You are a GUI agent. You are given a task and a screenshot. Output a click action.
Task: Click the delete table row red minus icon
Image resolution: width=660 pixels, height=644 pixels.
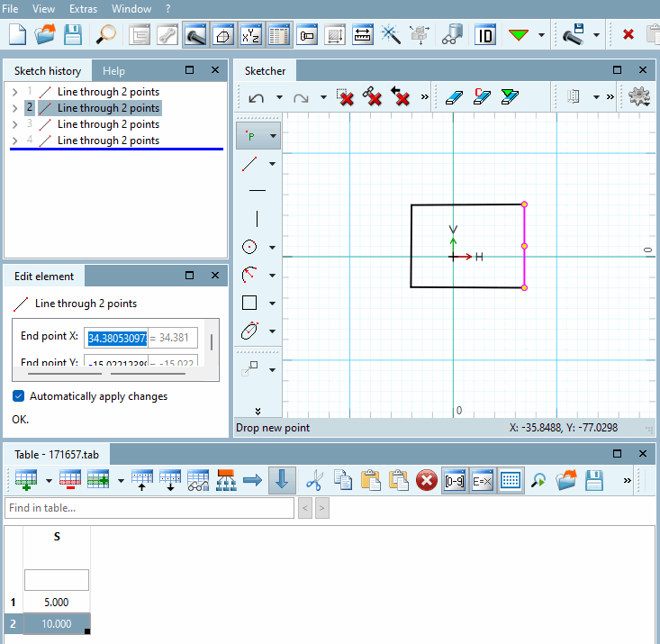(70, 481)
